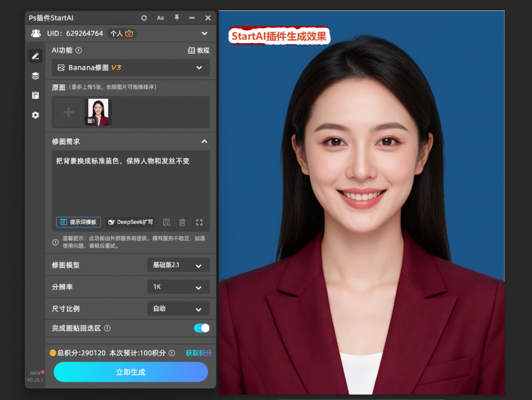Click info icon next to 本次预计:100积分
532x400 pixels.
pyautogui.click(x=172, y=353)
